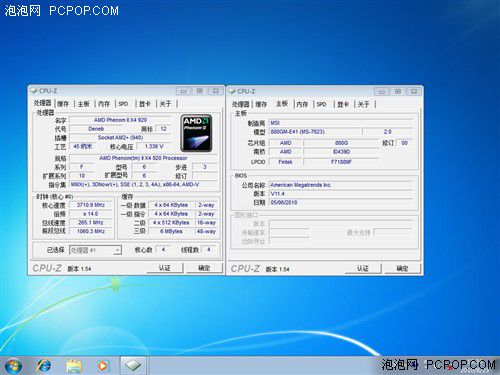This screenshot has height=375, width=500.
Task: Click the instruction set field starting 'MMX(+)'
Action: (143, 184)
